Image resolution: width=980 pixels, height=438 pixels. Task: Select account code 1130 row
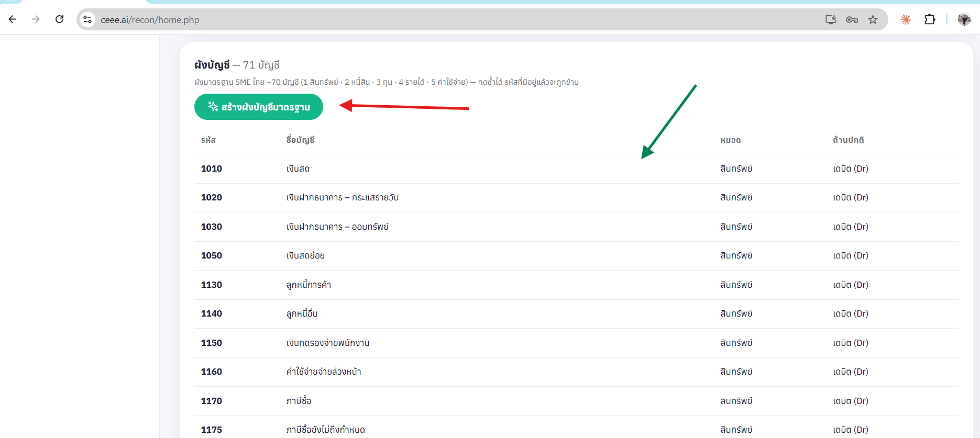tap(576, 285)
